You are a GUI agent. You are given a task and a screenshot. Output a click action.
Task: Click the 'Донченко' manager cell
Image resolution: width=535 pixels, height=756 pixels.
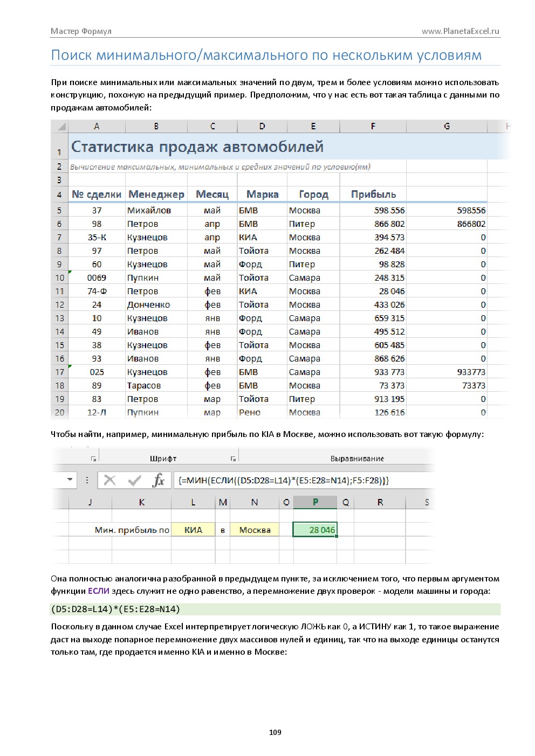coord(156,304)
